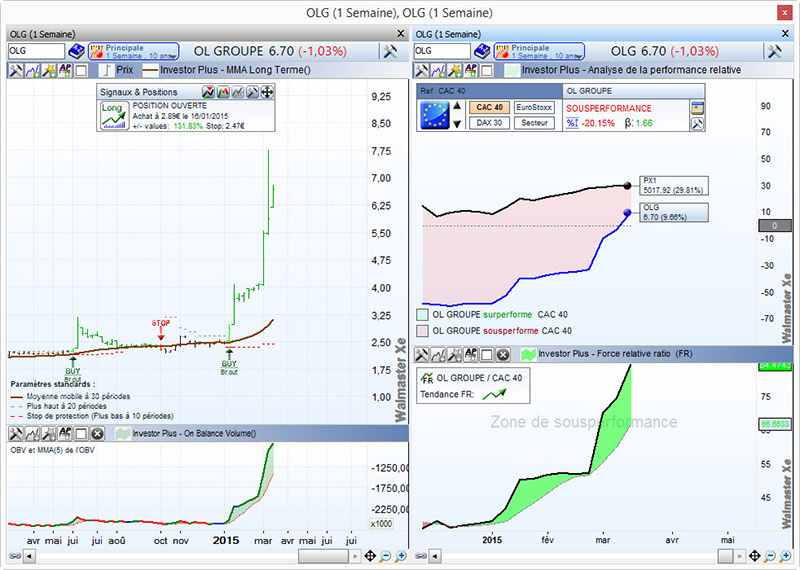Toggle checkbox in Force relative ratio toolbar

point(487,354)
